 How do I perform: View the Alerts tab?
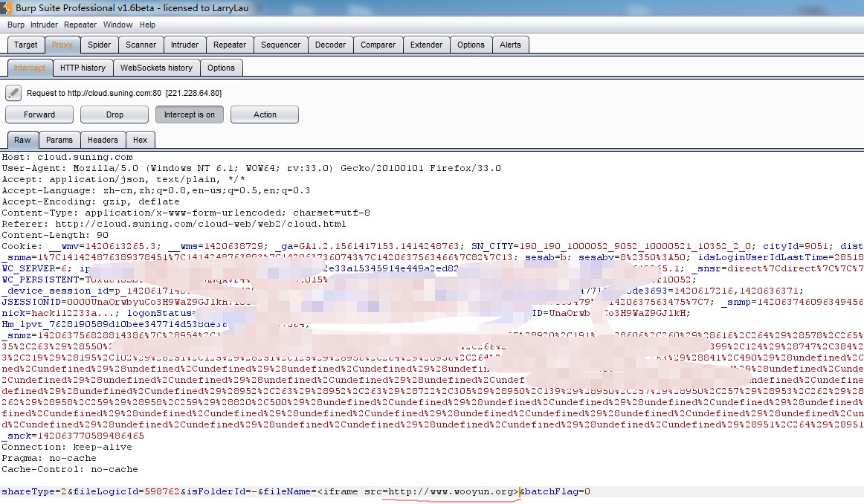tap(510, 45)
